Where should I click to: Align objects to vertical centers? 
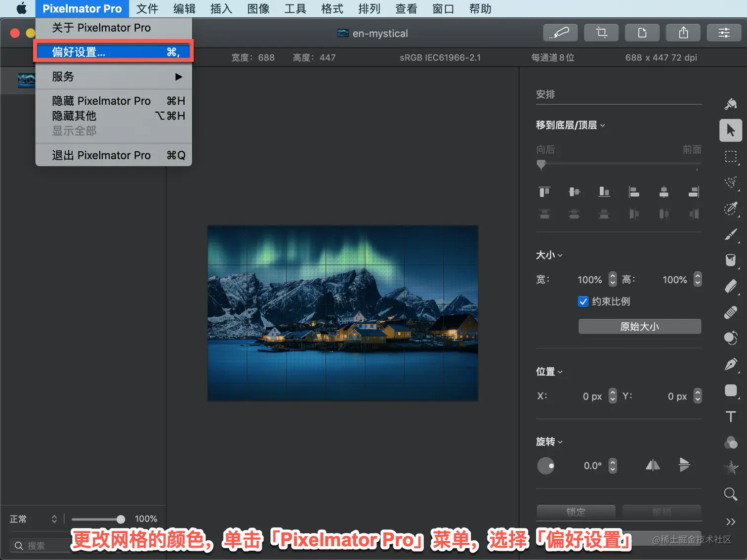click(x=574, y=192)
